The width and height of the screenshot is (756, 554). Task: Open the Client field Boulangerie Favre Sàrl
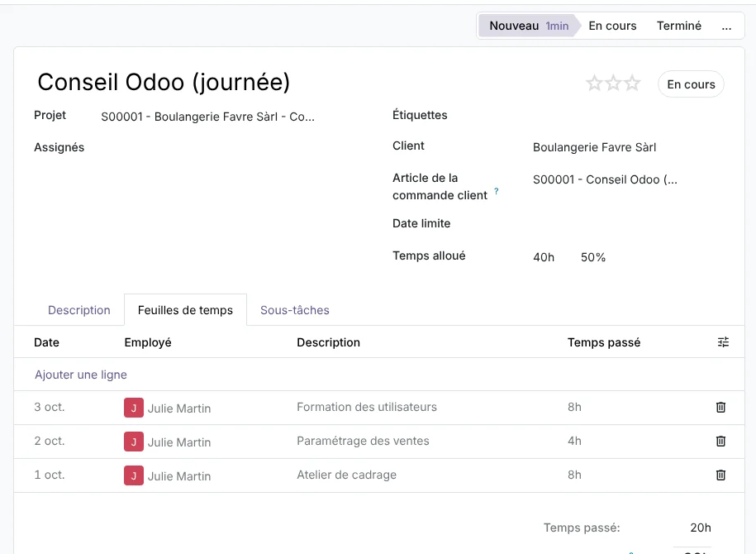click(594, 147)
